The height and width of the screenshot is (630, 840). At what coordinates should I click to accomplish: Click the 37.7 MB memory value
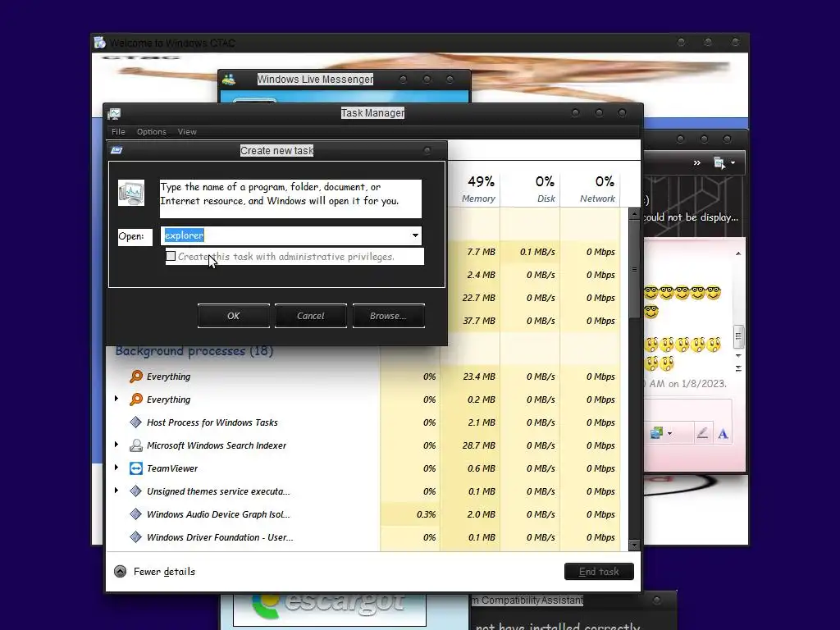point(479,321)
